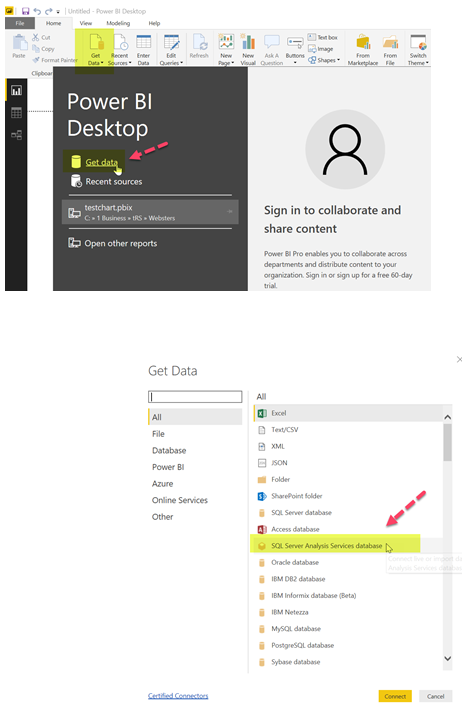
Task: Click the Cut scissors icon
Action: click(36, 37)
